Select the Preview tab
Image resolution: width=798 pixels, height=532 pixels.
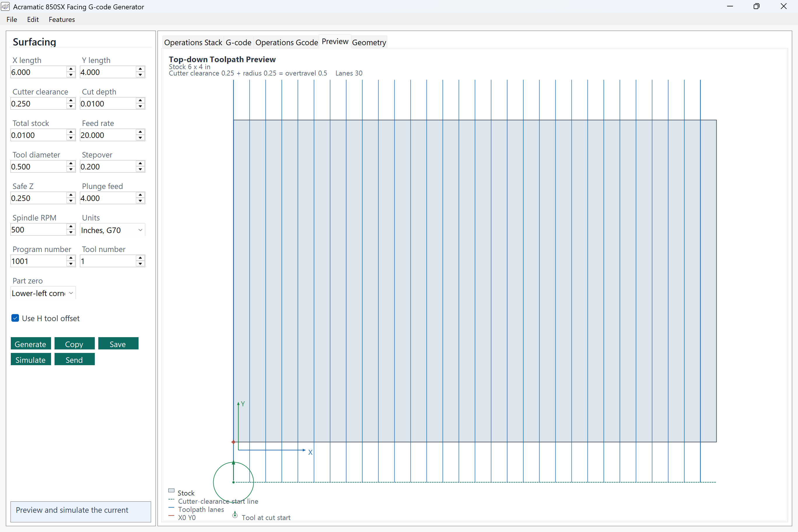[335, 41]
